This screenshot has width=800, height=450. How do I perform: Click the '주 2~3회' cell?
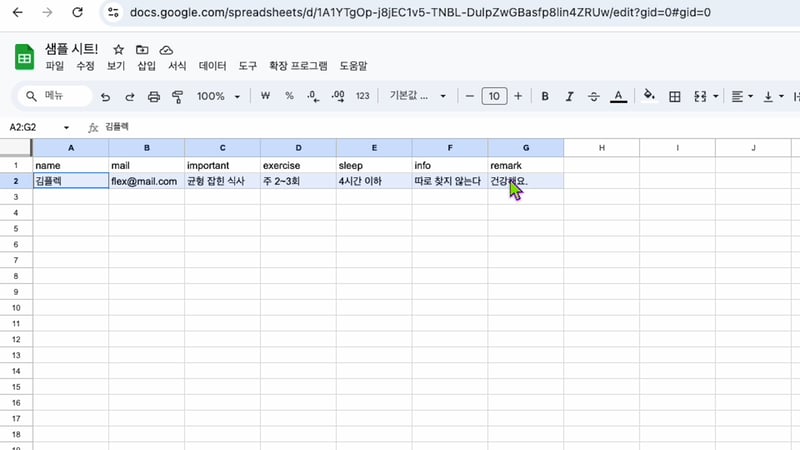(298, 181)
